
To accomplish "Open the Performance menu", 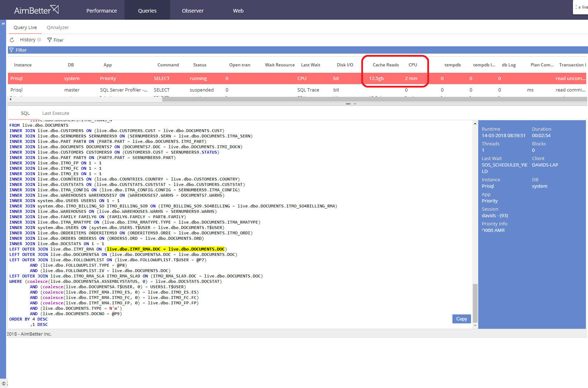I will coord(102,11).
